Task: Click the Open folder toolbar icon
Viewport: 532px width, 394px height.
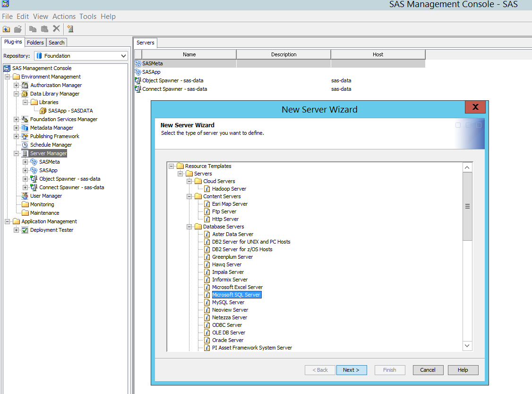Action: pyautogui.click(x=17, y=29)
